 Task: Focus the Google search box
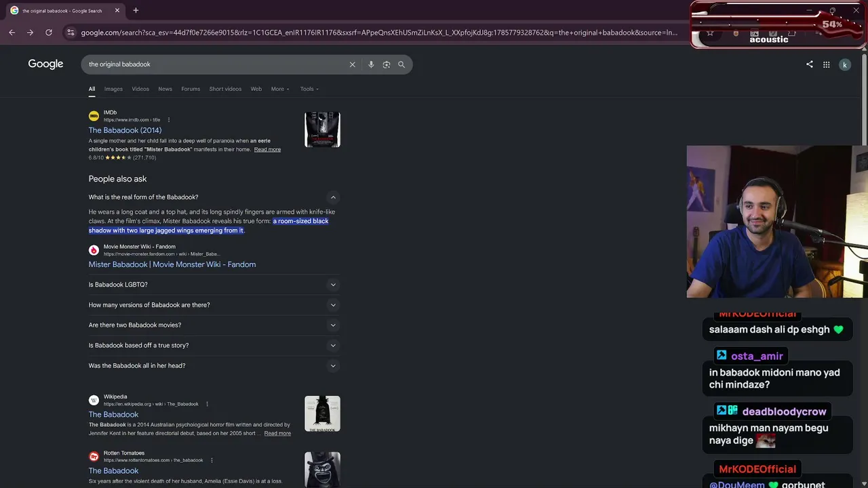click(217, 64)
